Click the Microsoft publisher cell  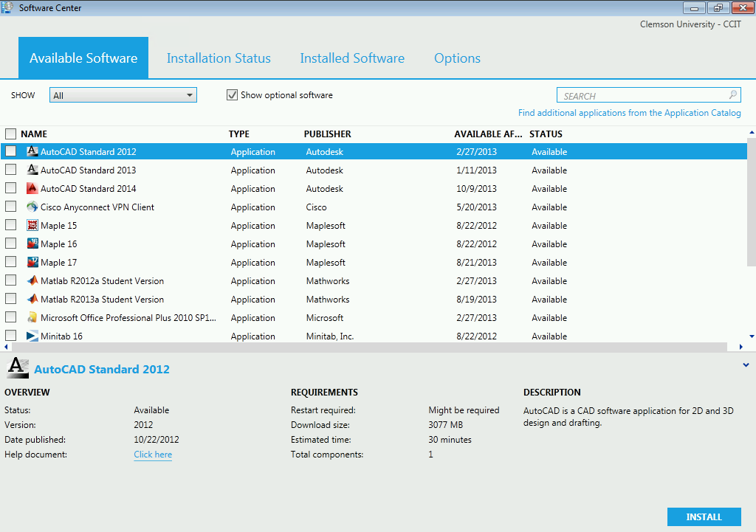click(x=325, y=318)
